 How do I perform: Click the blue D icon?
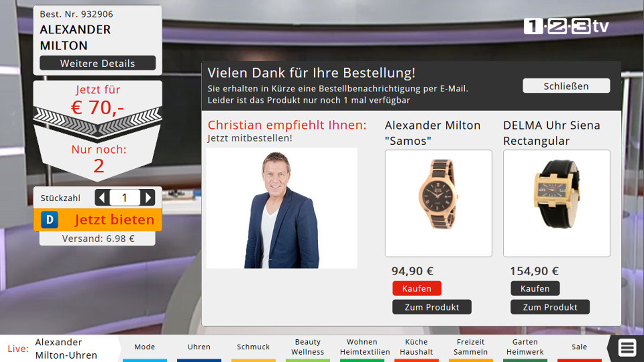pyautogui.click(x=50, y=220)
